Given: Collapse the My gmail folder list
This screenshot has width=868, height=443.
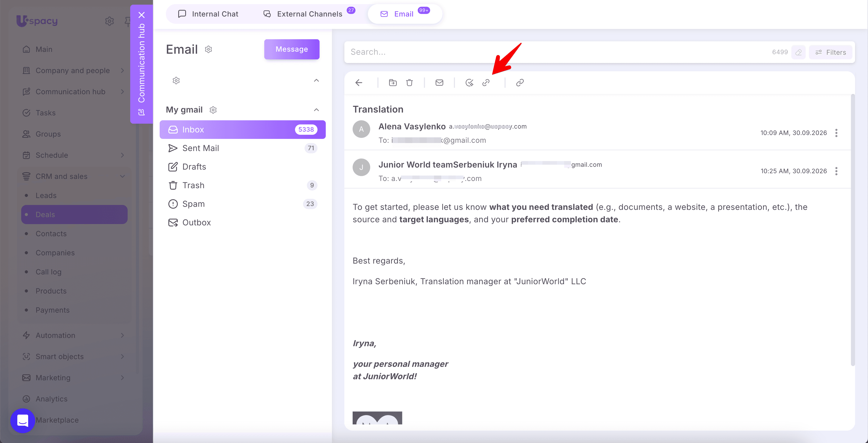Looking at the screenshot, I should [316, 110].
